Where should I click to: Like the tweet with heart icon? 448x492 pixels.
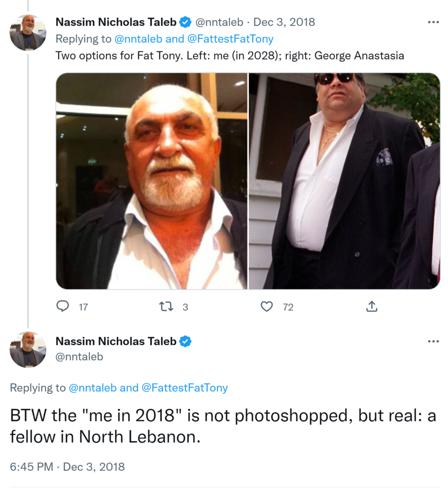(266, 307)
